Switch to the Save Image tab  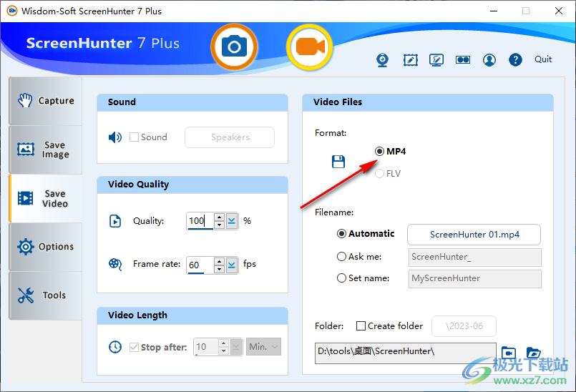click(x=46, y=150)
